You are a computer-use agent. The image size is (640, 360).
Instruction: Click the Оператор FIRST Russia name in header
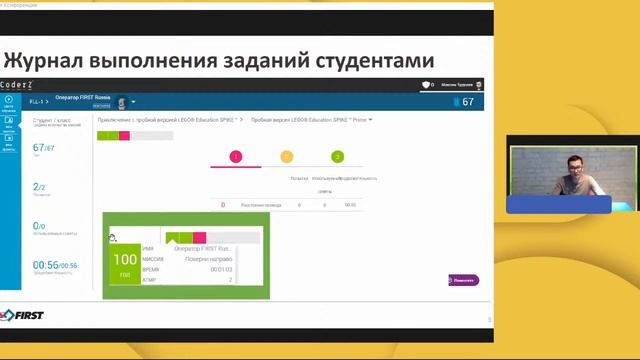point(83,98)
